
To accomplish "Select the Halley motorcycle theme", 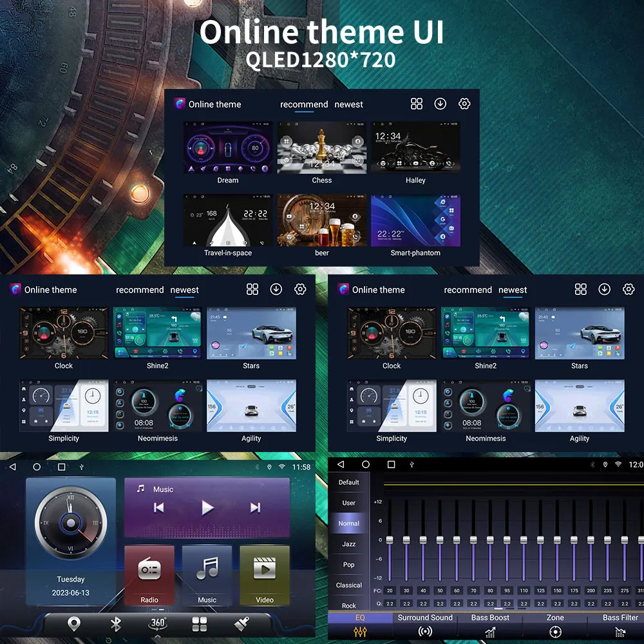I will [x=415, y=147].
